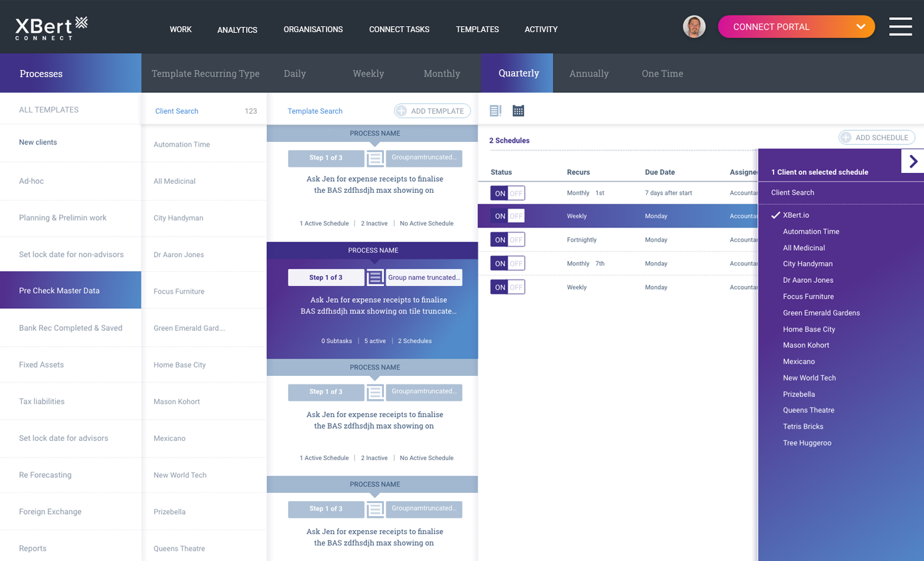Click the user avatar in the top bar
The image size is (924, 561).
(694, 26)
